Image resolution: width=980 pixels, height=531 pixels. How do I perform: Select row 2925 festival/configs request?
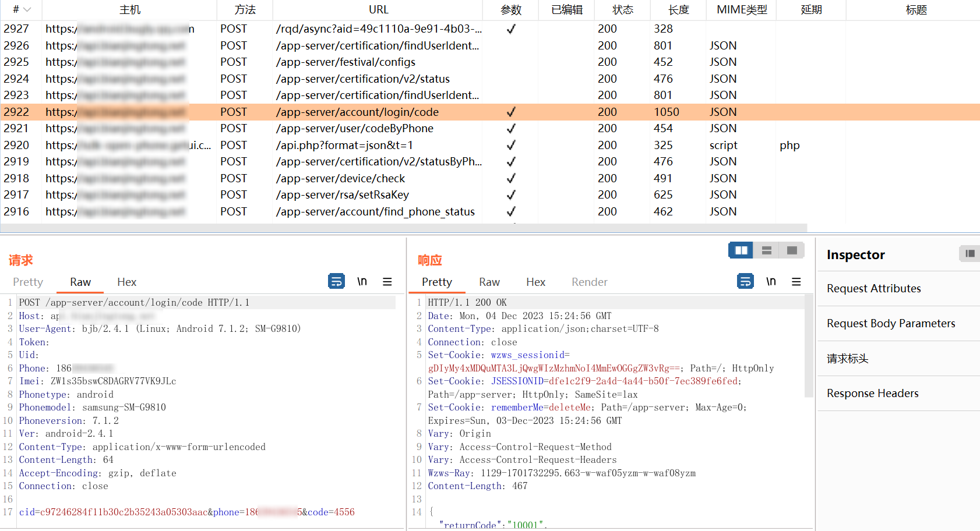[x=490, y=62]
